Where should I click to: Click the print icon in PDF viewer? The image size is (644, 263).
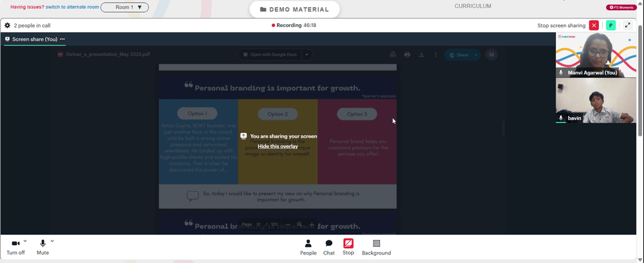[407, 55]
